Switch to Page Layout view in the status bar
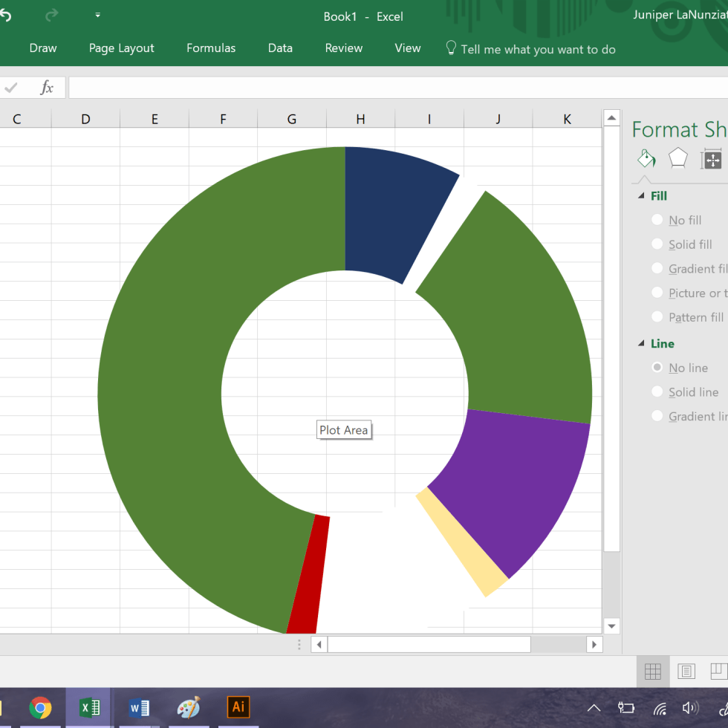 click(x=686, y=672)
